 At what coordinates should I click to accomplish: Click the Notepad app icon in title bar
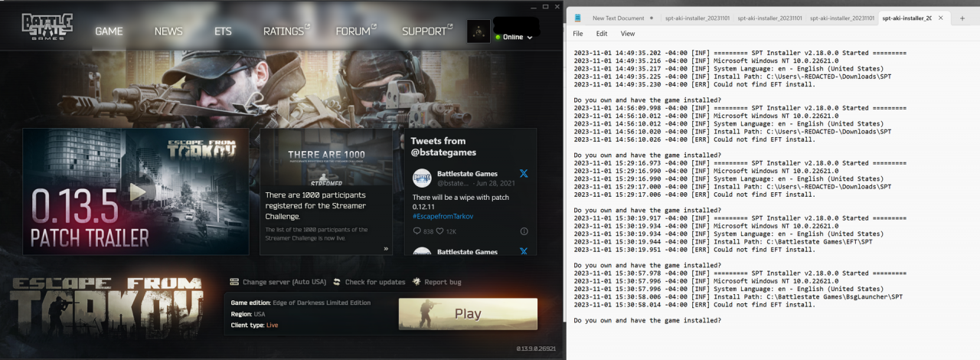click(579, 18)
